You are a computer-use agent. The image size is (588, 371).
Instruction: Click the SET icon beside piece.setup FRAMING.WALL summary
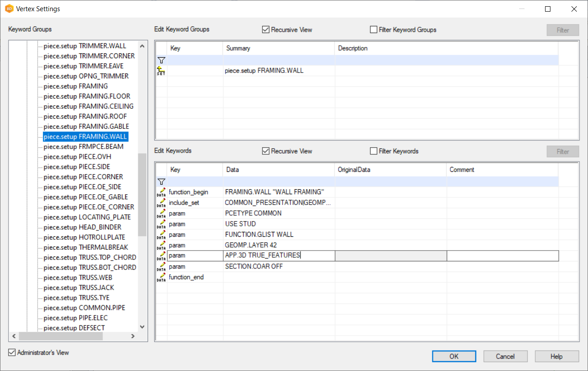(x=161, y=71)
